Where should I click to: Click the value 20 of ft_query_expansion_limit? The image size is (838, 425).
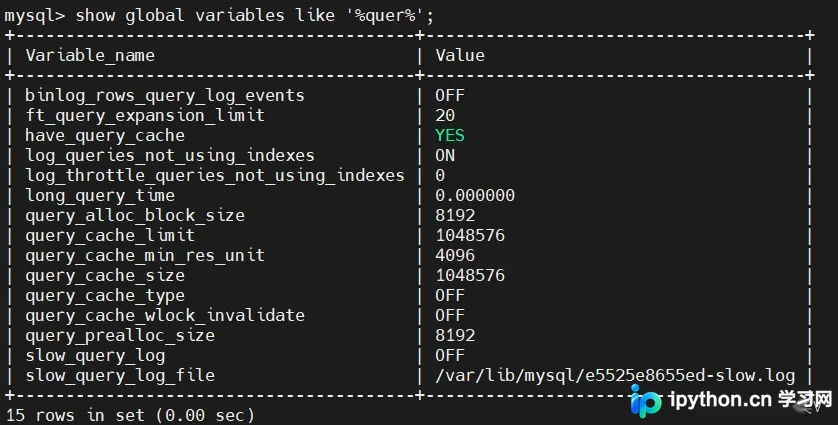click(445, 115)
